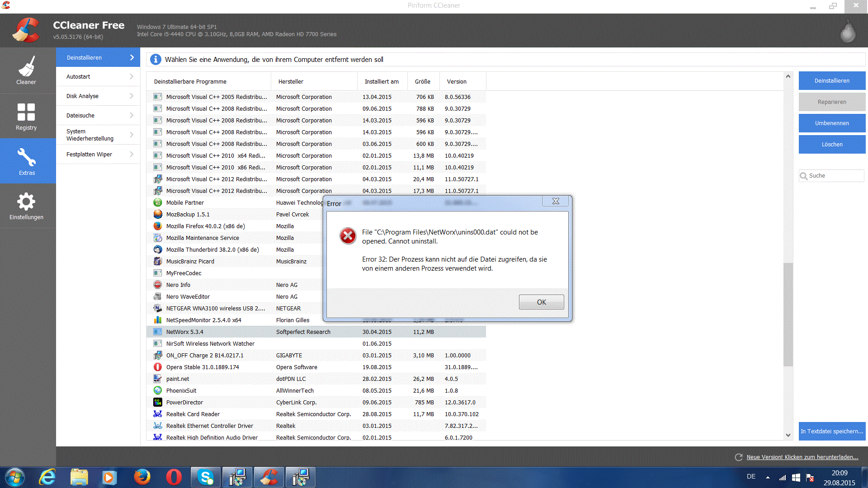Screen dimensions: 868x488
Task: Click the Nero Info program icon
Action: tap(157, 285)
